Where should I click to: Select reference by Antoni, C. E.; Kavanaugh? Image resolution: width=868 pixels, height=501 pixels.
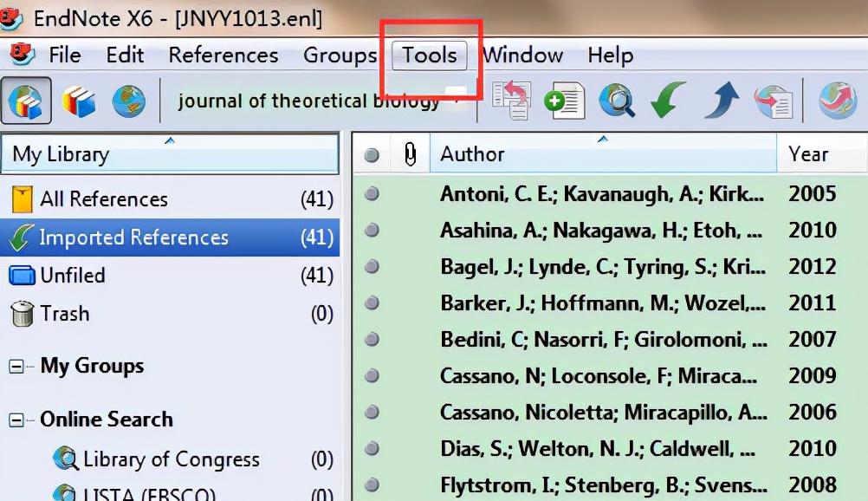coord(602,193)
